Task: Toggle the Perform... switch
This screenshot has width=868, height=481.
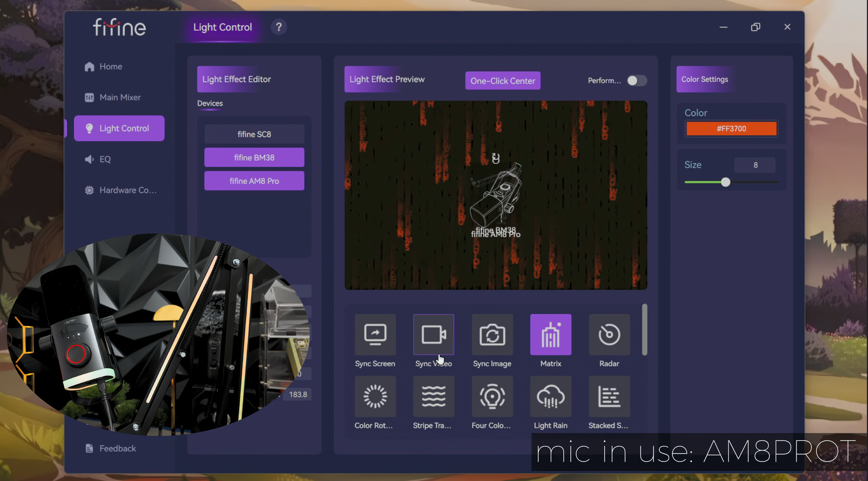Action: 637,81
